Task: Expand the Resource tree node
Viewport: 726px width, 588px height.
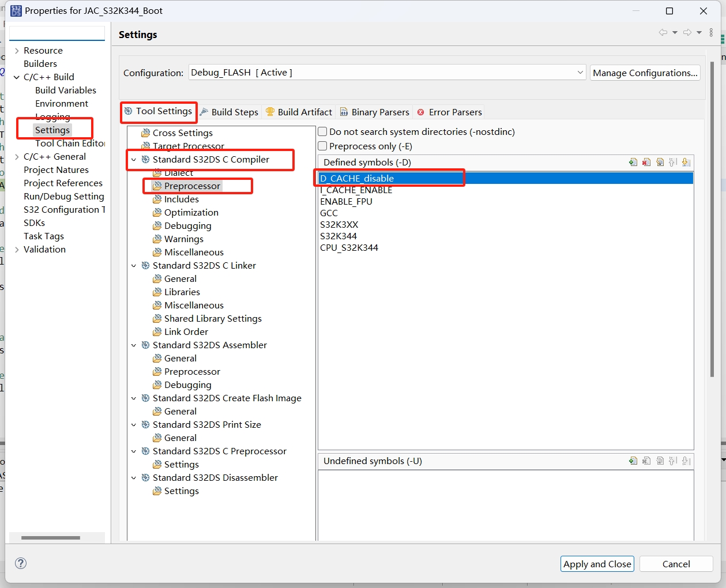Action: pyautogui.click(x=17, y=51)
